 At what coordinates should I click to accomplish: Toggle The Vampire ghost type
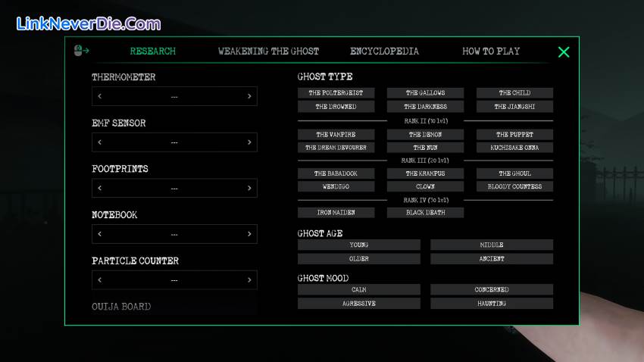[336, 135]
